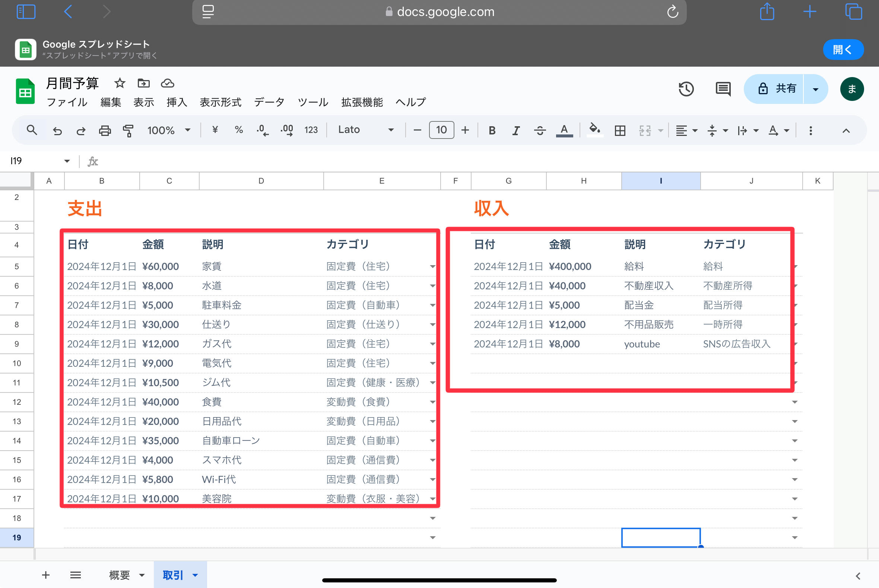Image resolution: width=879 pixels, height=588 pixels.
Task: Click the fill color bucket icon
Action: [594, 130]
